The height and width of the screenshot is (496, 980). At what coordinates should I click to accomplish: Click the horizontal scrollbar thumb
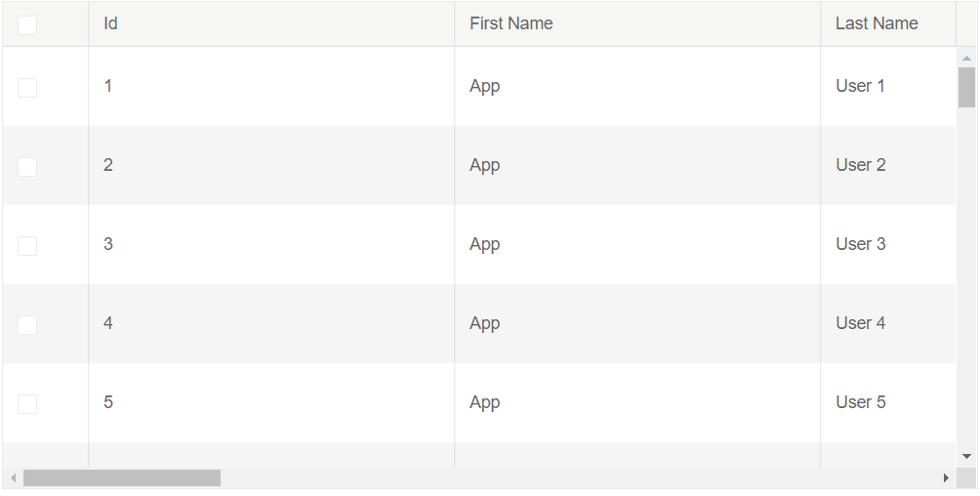click(122, 478)
